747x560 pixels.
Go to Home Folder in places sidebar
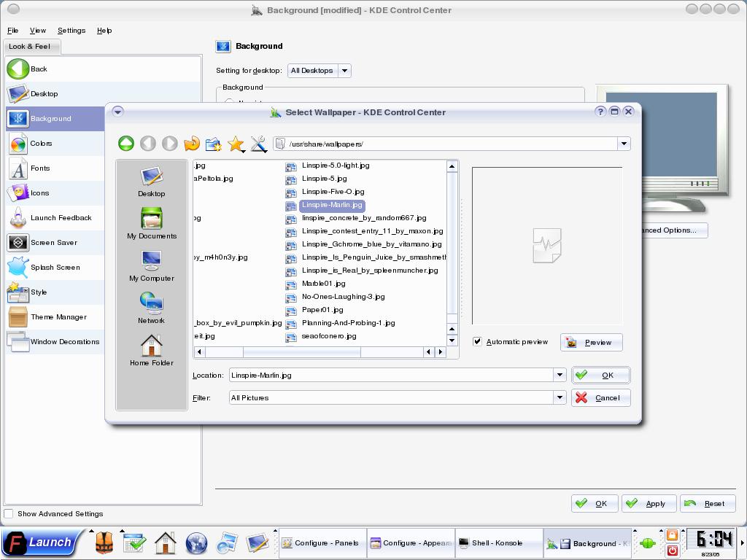click(x=152, y=351)
